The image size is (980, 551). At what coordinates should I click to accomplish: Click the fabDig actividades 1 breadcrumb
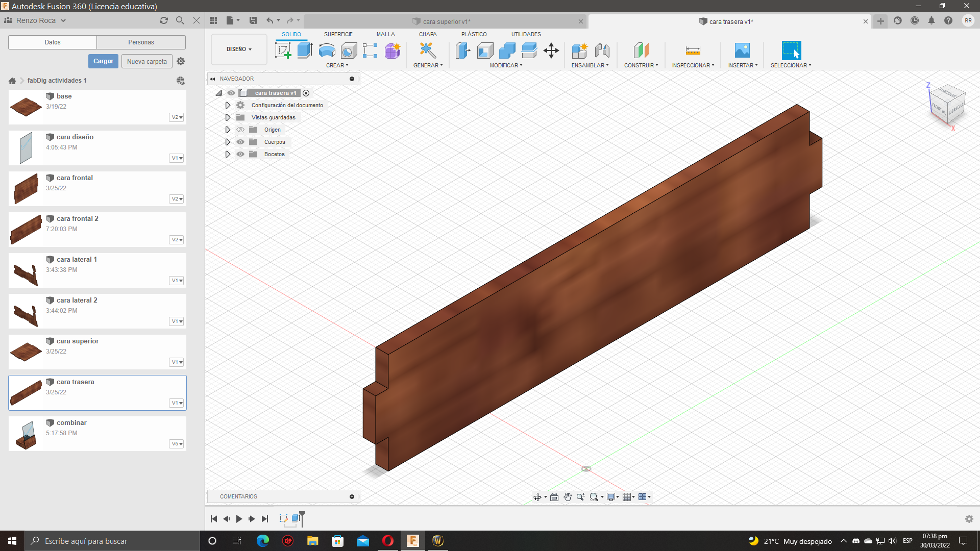(x=57, y=81)
